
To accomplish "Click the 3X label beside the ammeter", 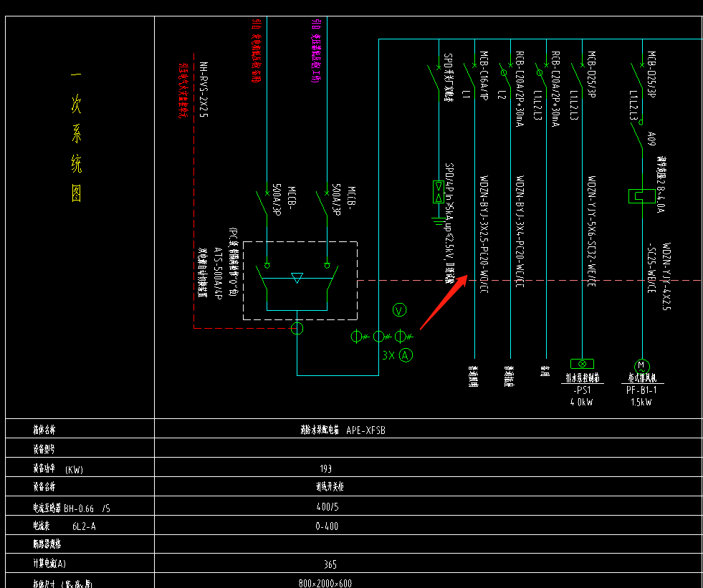I will (388, 355).
